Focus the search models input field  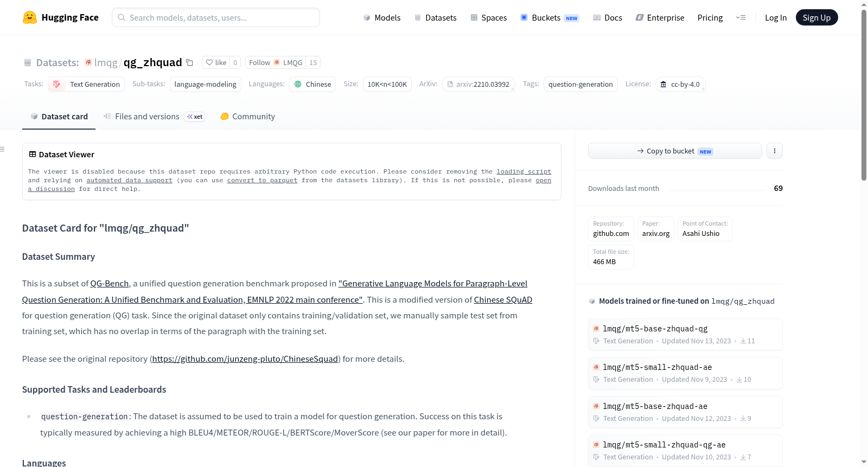(x=216, y=17)
